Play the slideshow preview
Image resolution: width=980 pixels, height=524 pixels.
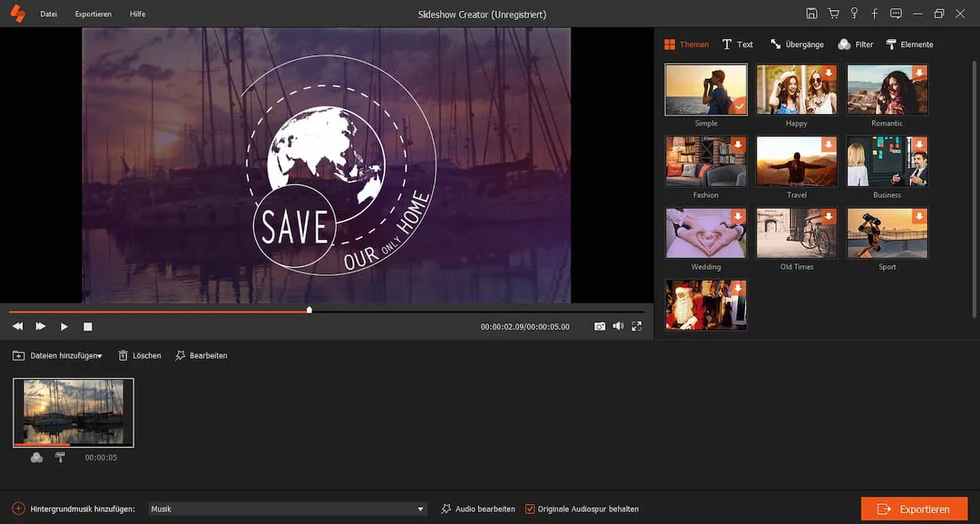(x=64, y=326)
